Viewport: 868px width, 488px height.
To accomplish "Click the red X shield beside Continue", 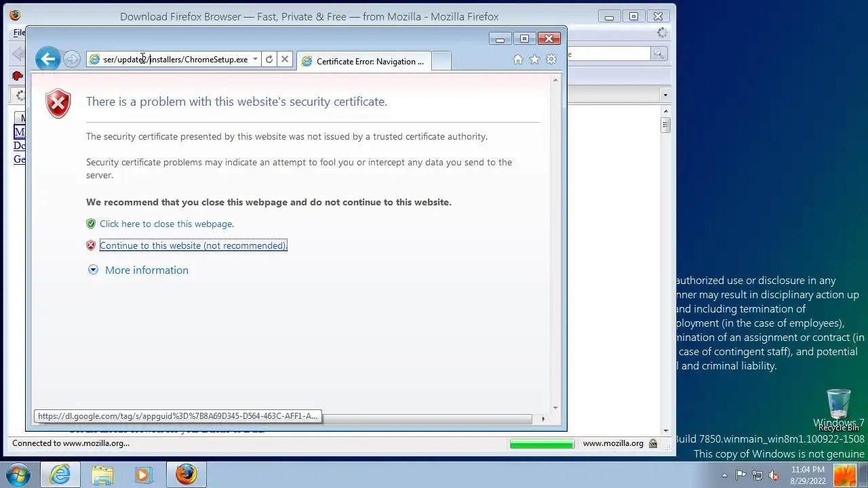I will pyautogui.click(x=91, y=245).
